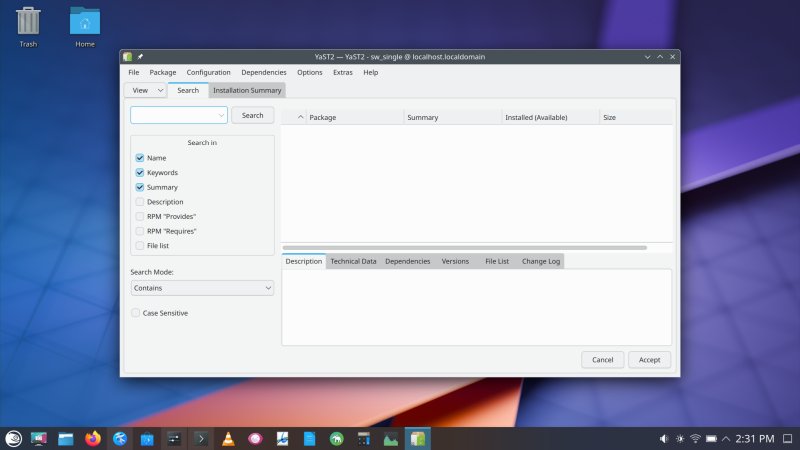Open the Dependencies menu
This screenshot has width=800, height=450.
click(x=263, y=72)
